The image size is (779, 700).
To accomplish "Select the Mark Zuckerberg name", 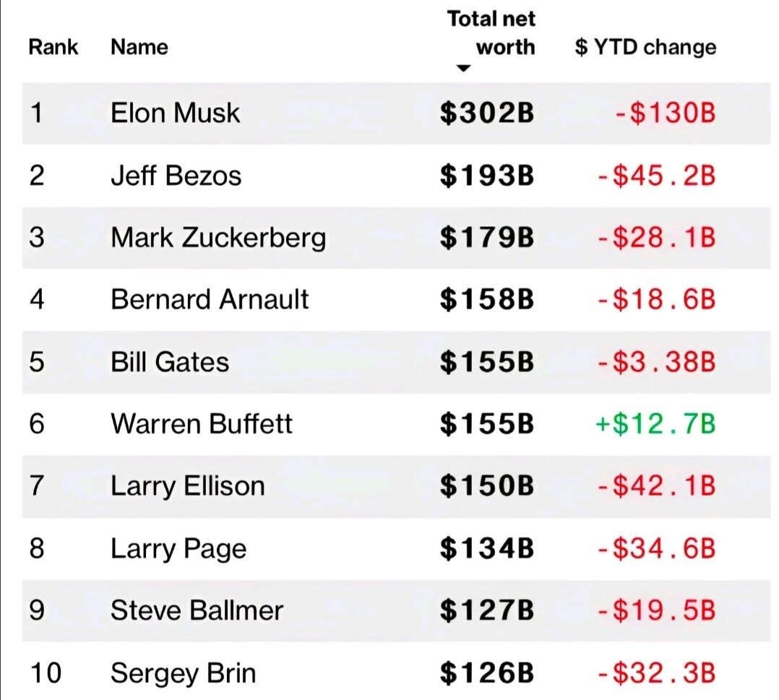I will (218, 238).
